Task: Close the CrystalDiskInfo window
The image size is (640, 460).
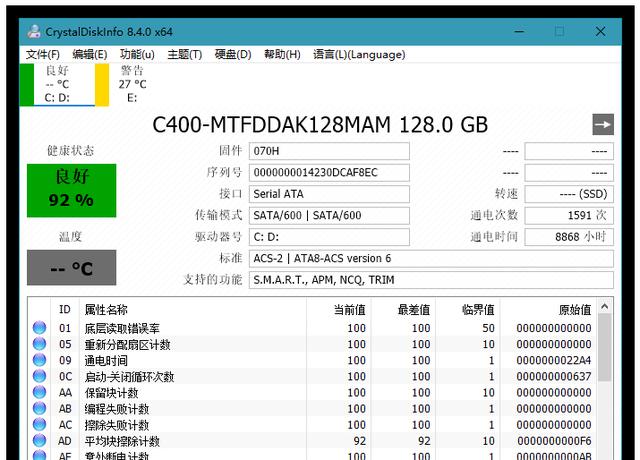Action: click(600, 31)
